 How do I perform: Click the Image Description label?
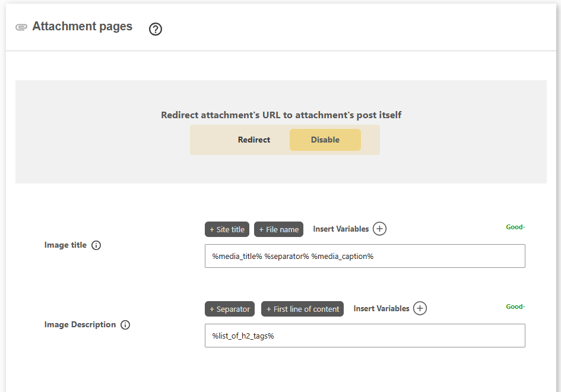[x=80, y=324]
